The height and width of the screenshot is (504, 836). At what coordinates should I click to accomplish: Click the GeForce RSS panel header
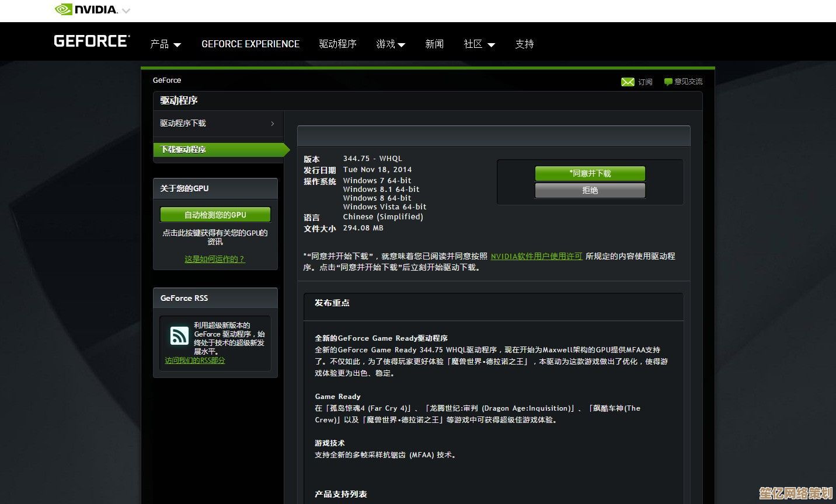pos(215,298)
